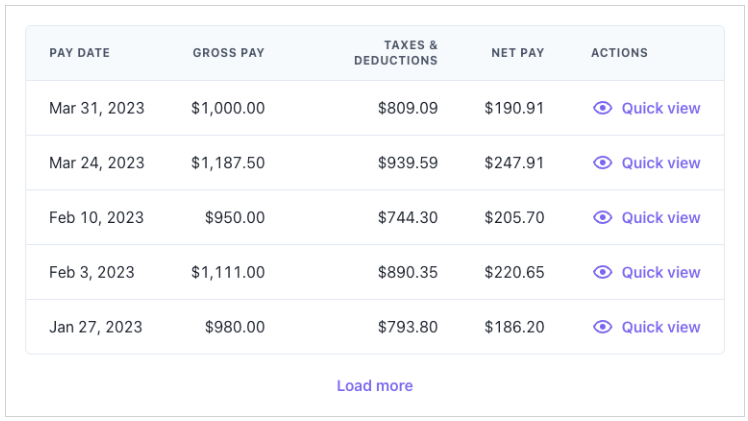Viewport: 748px width, 421px height.
Task: Click eye icon for Mar 31, 2023 row
Action: coord(602,108)
